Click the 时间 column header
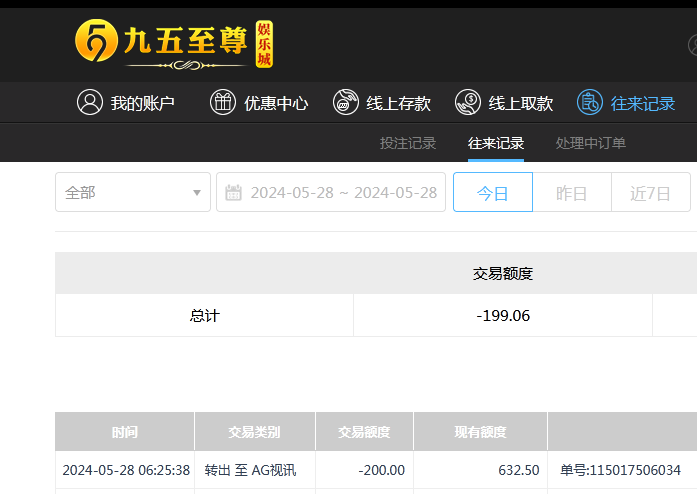This screenshot has height=494, width=697. click(124, 431)
